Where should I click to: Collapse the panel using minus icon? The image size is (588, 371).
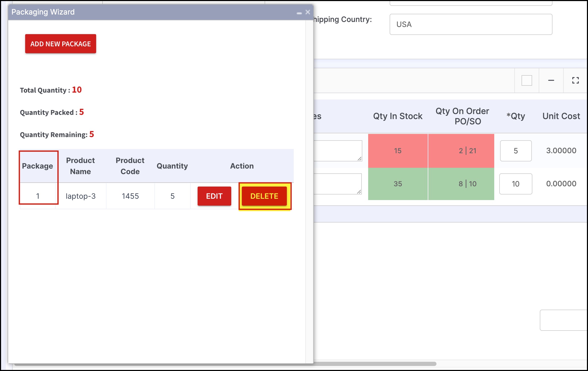[x=551, y=80]
